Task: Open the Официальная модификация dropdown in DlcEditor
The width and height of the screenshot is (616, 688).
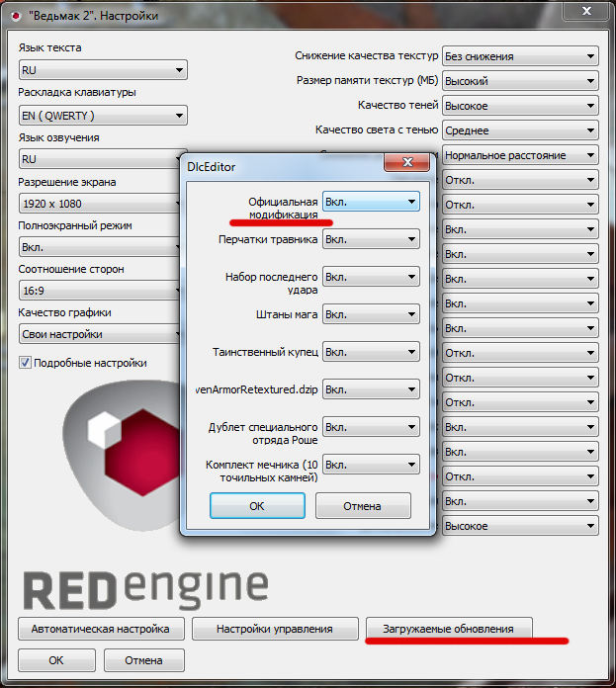Action: click(x=371, y=202)
